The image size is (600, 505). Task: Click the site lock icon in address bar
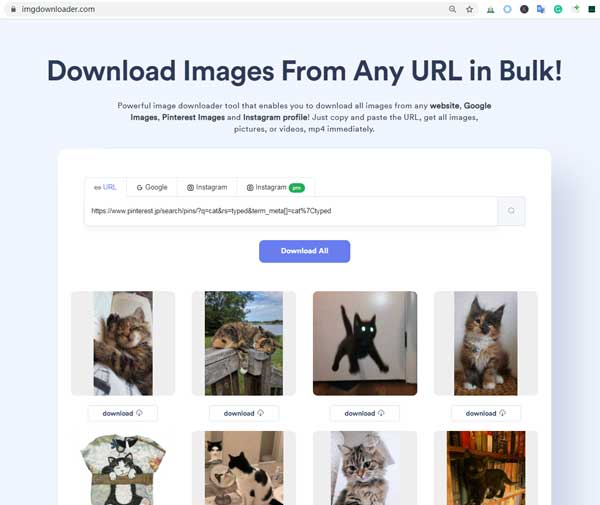click(13, 9)
